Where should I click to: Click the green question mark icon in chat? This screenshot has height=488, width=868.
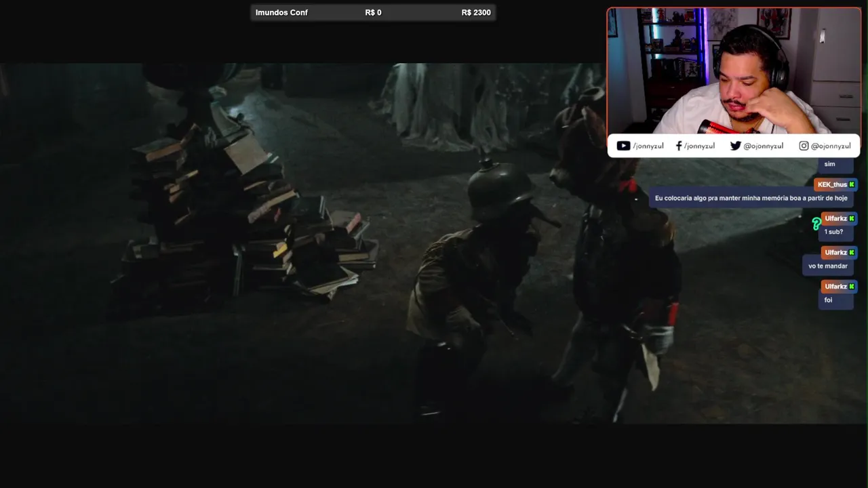[816, 224]
